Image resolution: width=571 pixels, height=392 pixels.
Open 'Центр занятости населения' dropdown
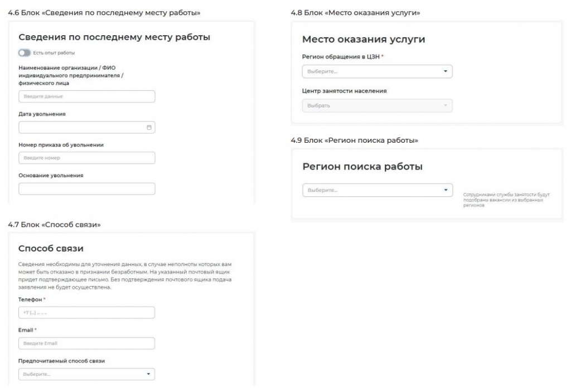coord(378,105)
